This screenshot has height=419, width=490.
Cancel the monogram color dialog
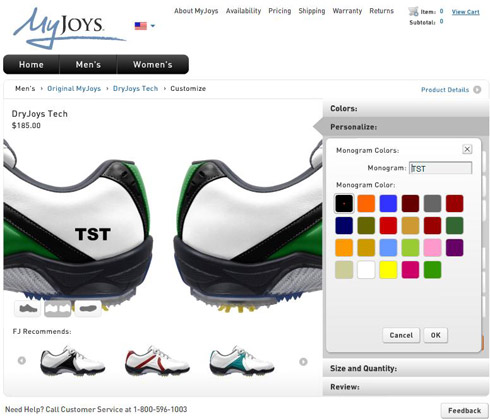[401, 335]
